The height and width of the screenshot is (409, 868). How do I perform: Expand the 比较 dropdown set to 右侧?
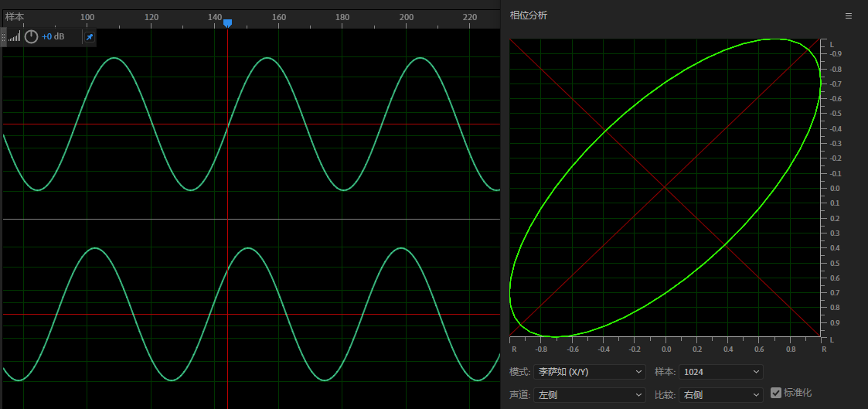(721, 394)
